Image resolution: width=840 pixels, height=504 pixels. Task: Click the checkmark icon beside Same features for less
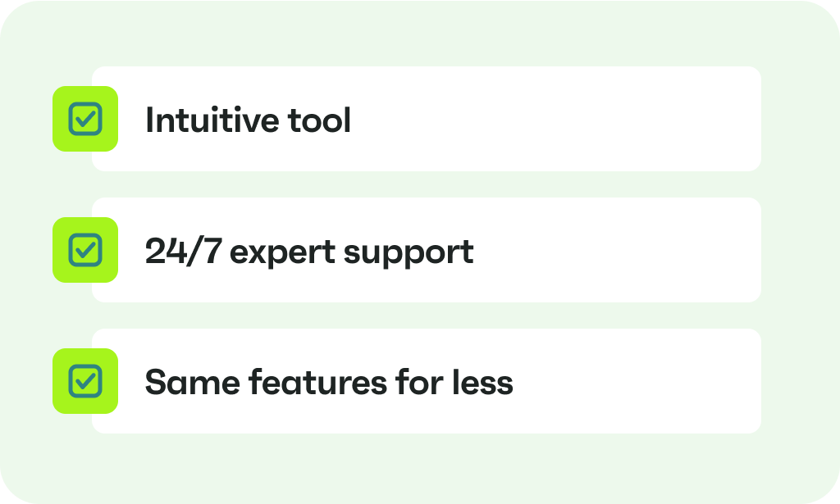click(x=85, y=381)
